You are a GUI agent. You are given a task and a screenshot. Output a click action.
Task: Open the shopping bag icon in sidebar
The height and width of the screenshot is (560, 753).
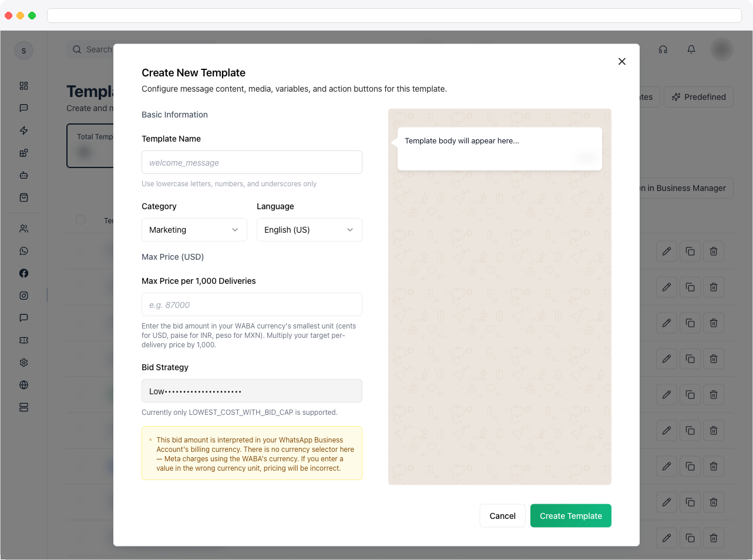[23, 197]
